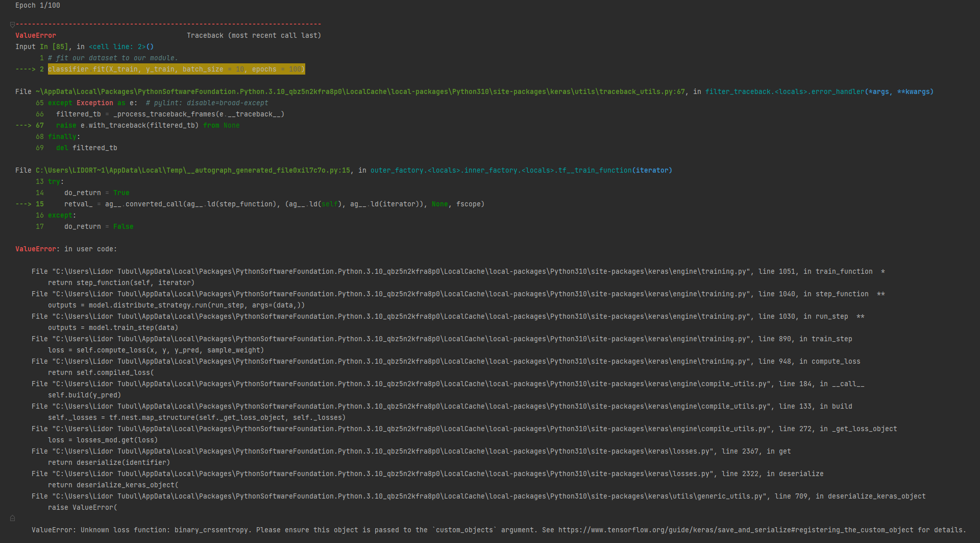This screenshot has height=543, width=980.
Task: Click the comment '# fit our dataset to our module.'
Action: 113,58
